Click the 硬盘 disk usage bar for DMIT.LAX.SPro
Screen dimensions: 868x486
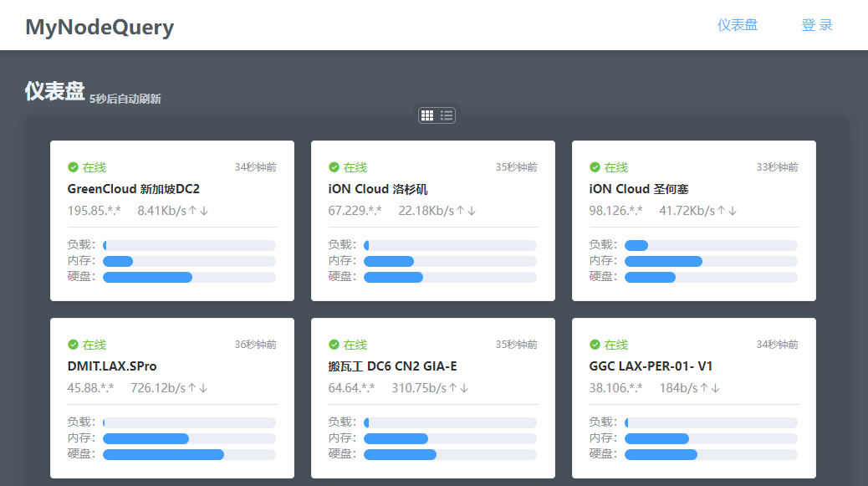189,454
